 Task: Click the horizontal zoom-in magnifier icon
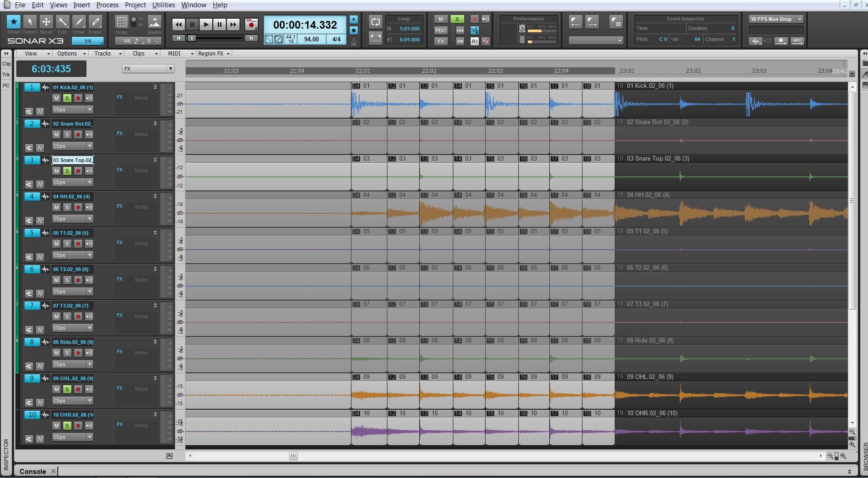[843, 456]
